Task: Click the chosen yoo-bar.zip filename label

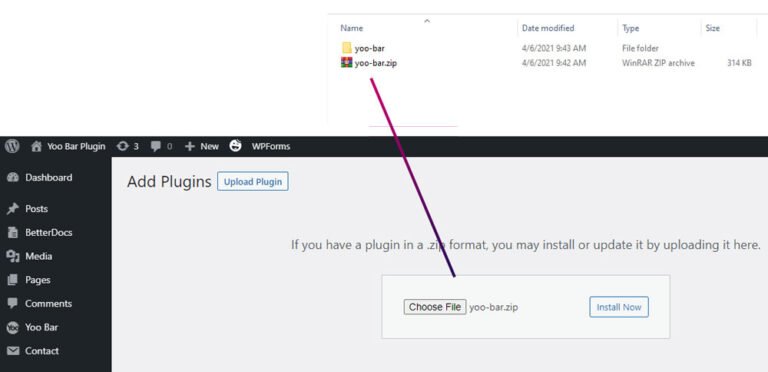Action: [x=493, y=308]
